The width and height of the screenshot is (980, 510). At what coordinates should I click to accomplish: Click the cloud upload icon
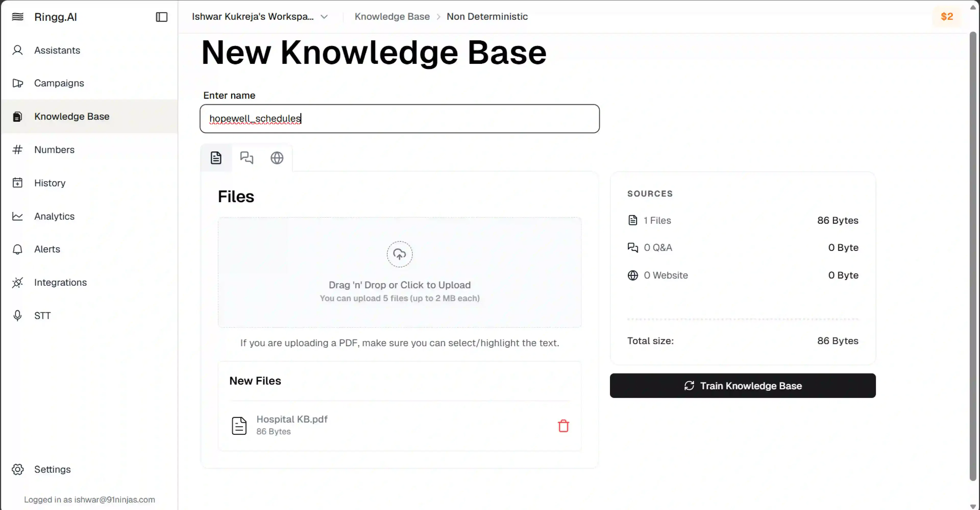coord(399,254)
